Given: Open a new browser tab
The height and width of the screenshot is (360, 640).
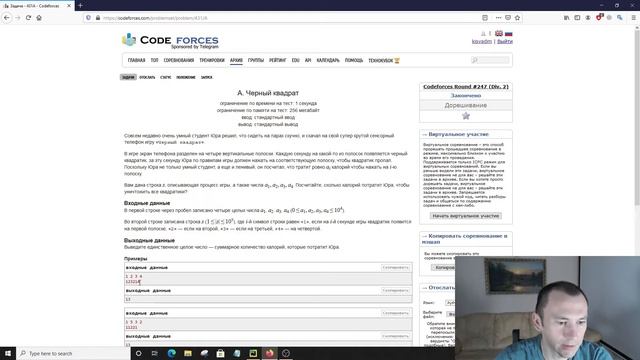Looking at the screenshot, I should pos(80,5).
